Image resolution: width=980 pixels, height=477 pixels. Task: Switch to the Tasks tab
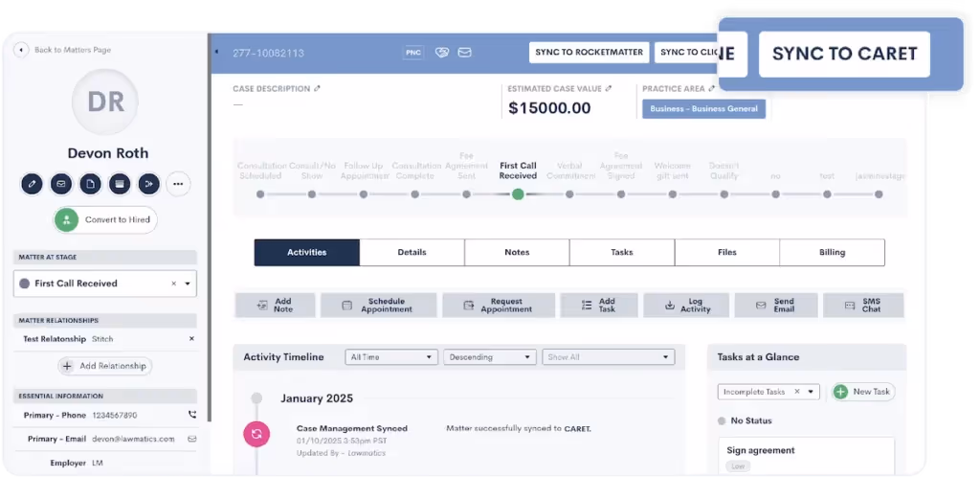(622, 253)
